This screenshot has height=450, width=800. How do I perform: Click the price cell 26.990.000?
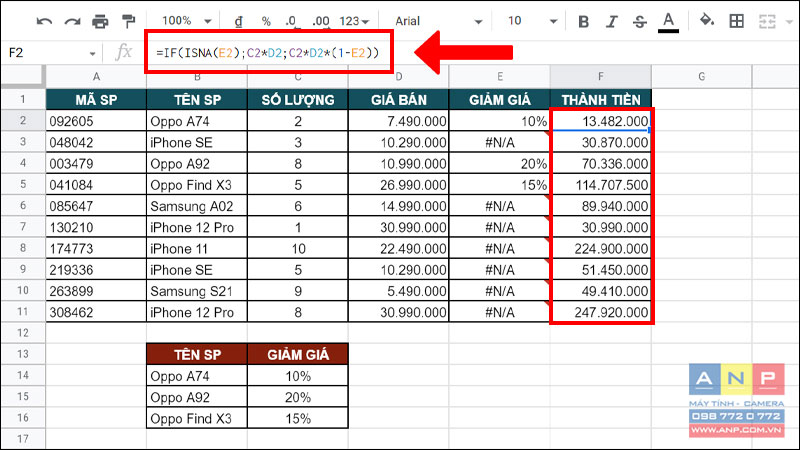coord(398,185)
